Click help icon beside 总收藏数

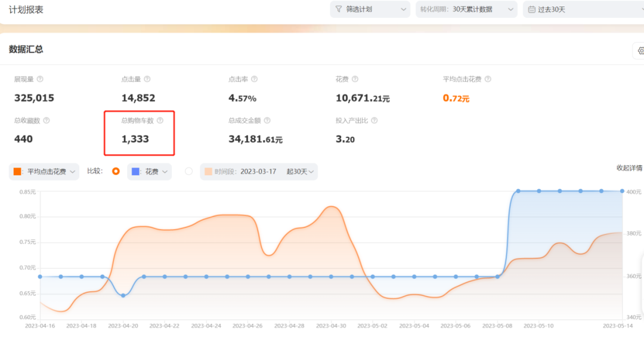point(47,120)
